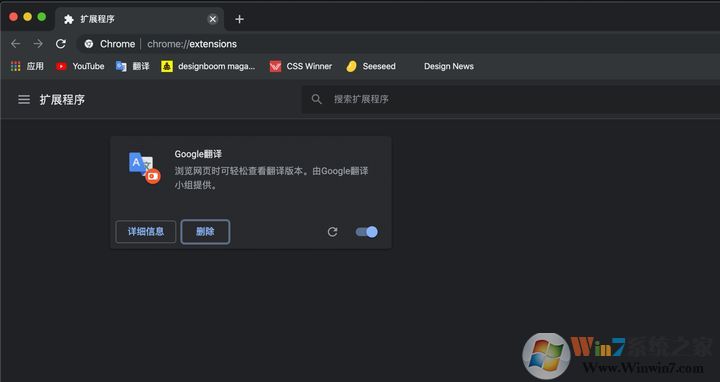Open the extensions hamburger menu

24,99
